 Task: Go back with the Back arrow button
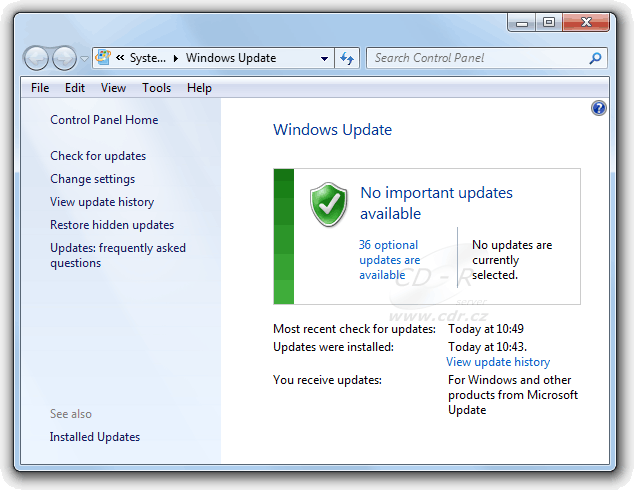pyautogui.click(x=37, y=58)
